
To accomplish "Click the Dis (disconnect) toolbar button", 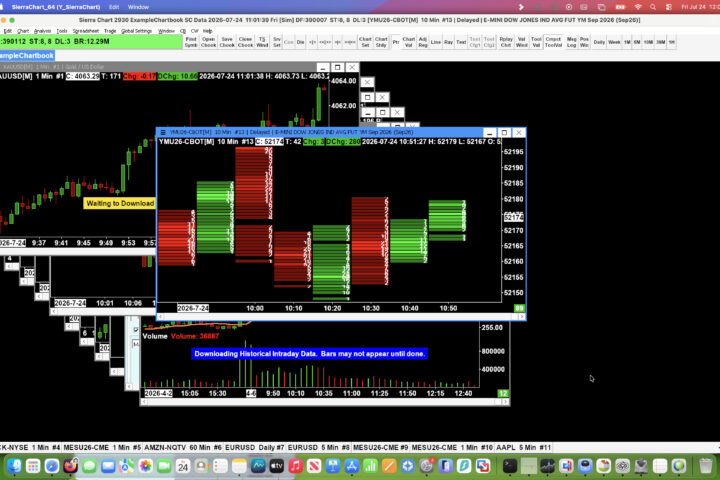I will point(300,42).
